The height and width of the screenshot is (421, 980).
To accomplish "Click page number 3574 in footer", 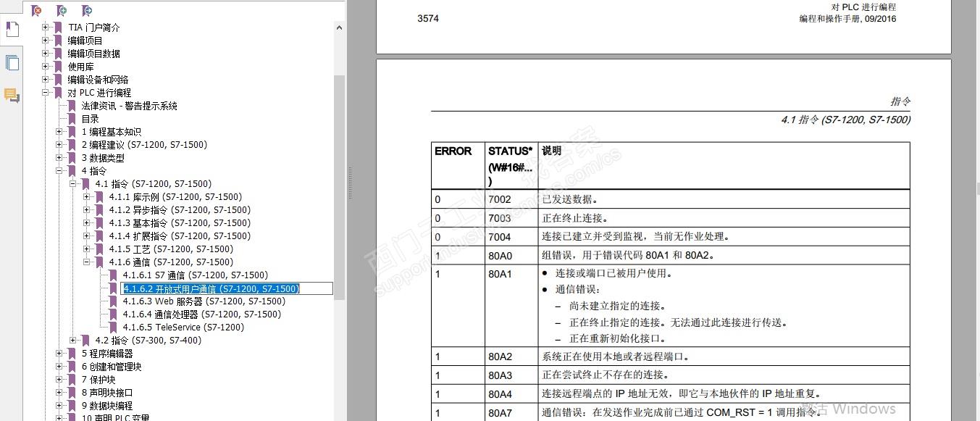I will (428, 18).
